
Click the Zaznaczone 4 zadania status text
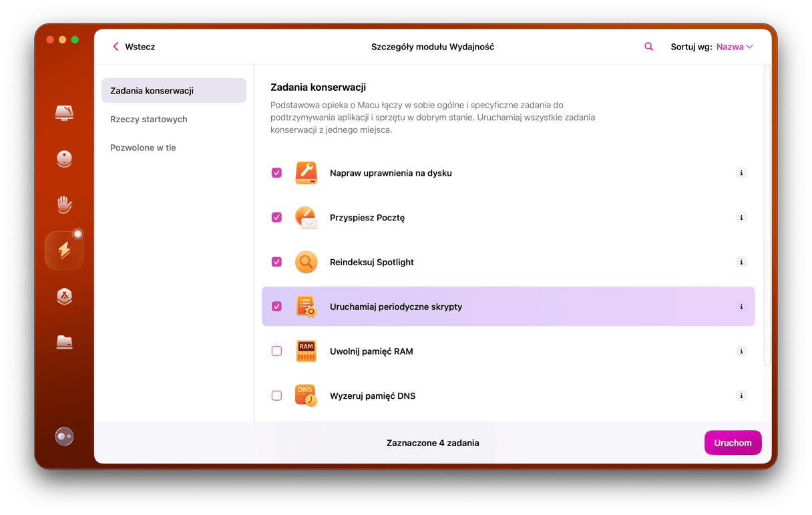tap(433, 443)
